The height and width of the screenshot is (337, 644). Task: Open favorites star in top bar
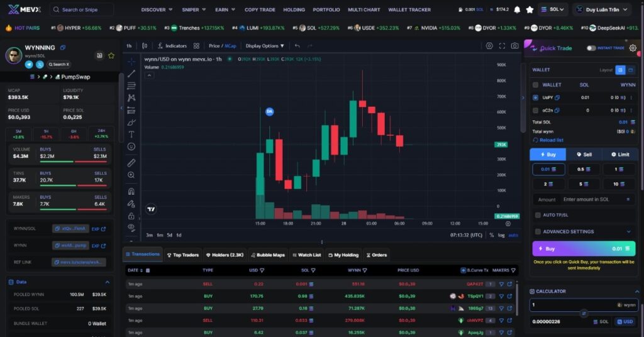530,9
